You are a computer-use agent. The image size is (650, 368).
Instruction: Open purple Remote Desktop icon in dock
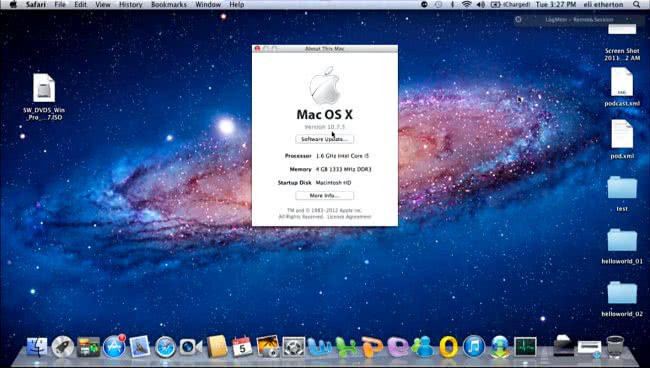pos(397,346)
